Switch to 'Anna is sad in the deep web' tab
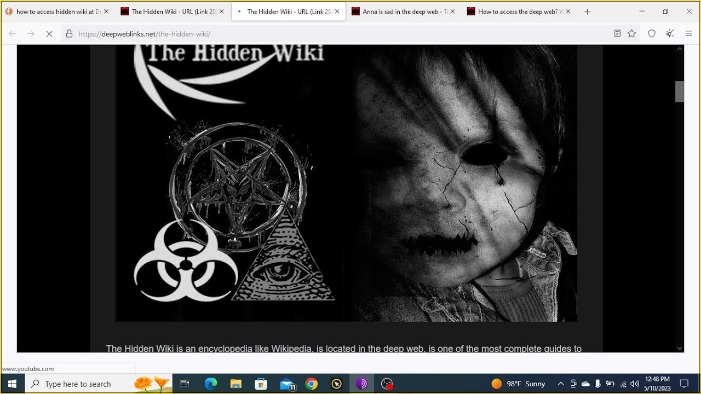Image resolution: width=701 pixels, height=394 pixels. click(x=404, y=12)
